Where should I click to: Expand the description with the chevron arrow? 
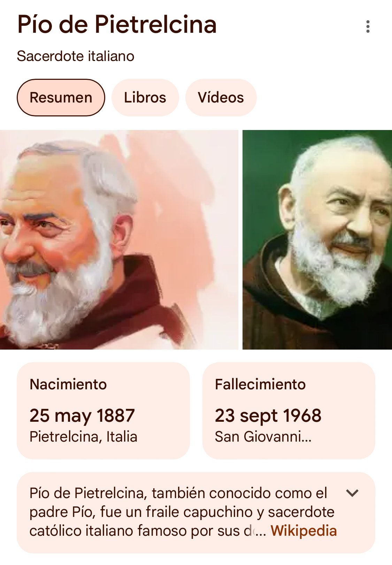[352, 493]
